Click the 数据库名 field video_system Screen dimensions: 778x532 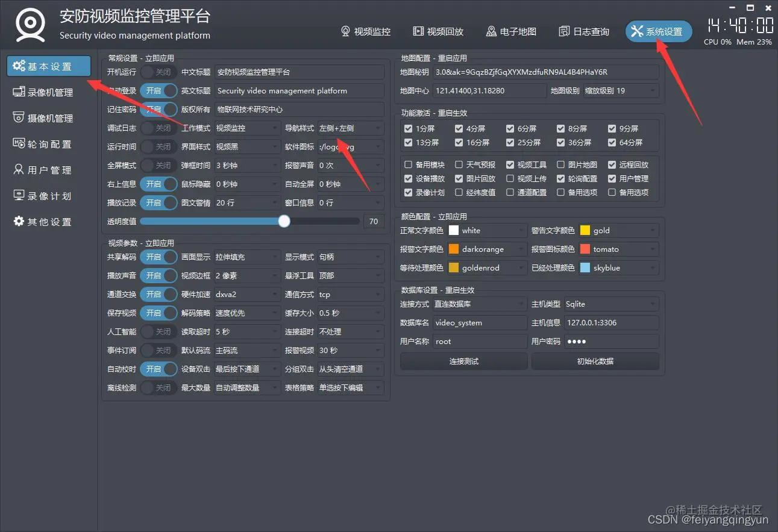point(480,322)
